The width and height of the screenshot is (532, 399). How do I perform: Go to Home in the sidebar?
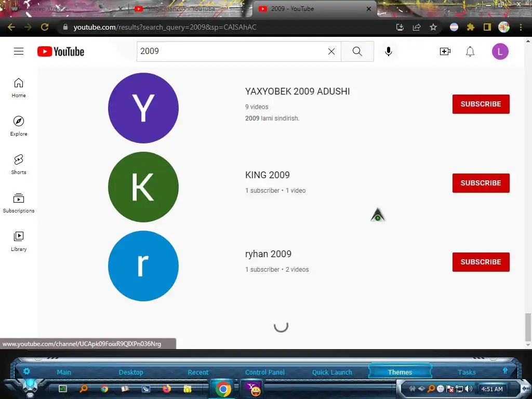coord(19,88)
